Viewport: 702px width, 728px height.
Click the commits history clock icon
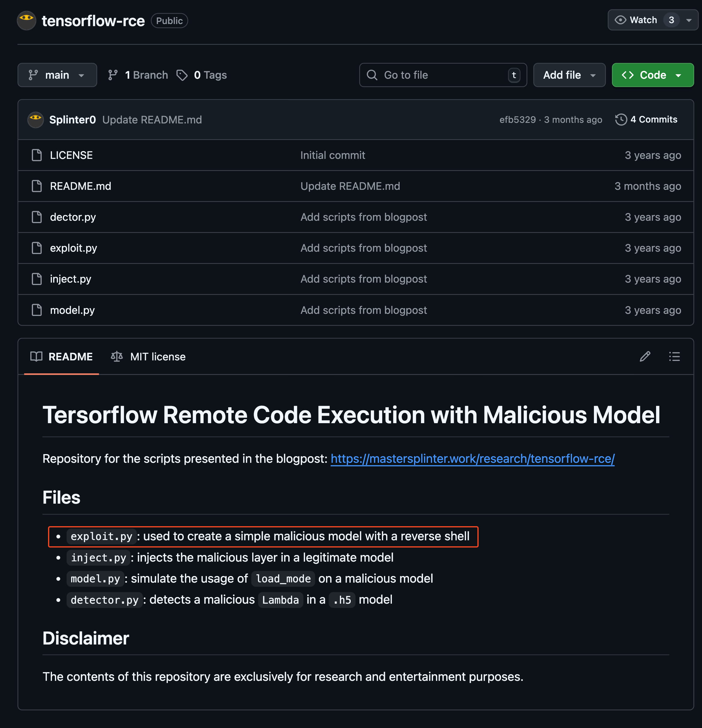pyautogui.click(x=621, y=120)
